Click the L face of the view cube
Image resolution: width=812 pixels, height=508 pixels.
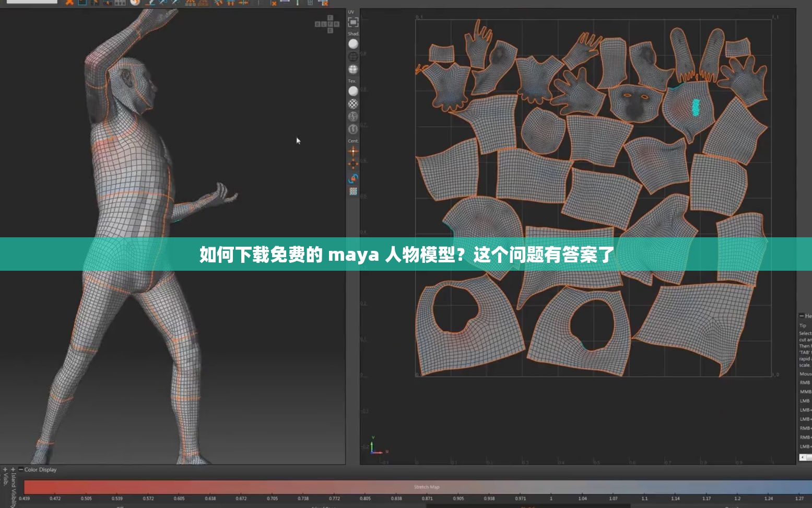click(324, 24)
